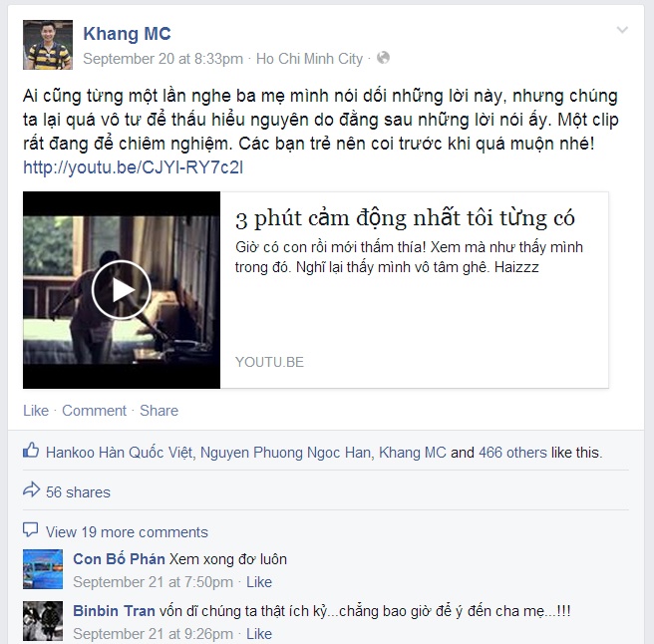Click the comment bubble icon

(x=31, y=529)
